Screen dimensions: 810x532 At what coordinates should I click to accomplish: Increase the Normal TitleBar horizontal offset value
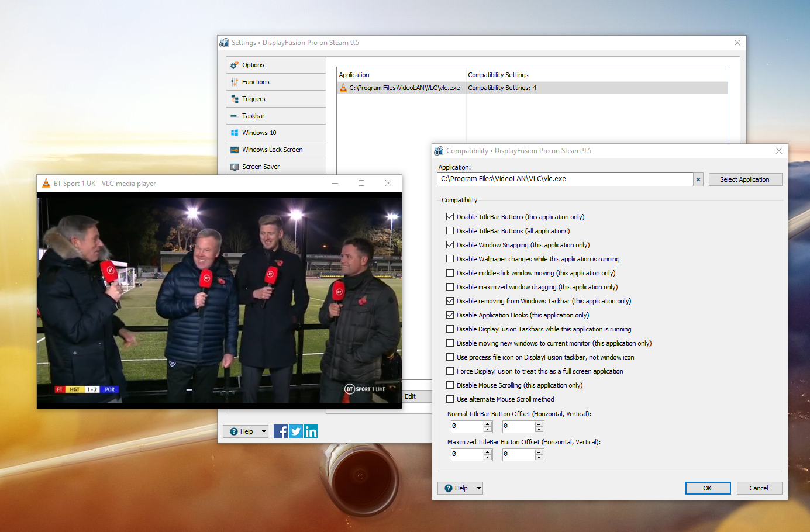click(x=488, y=423)
